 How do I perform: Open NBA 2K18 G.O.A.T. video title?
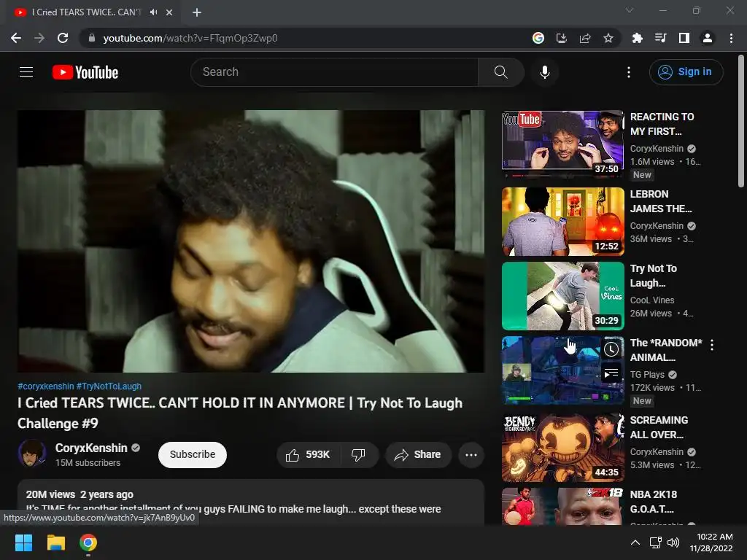tap(653, 502)
